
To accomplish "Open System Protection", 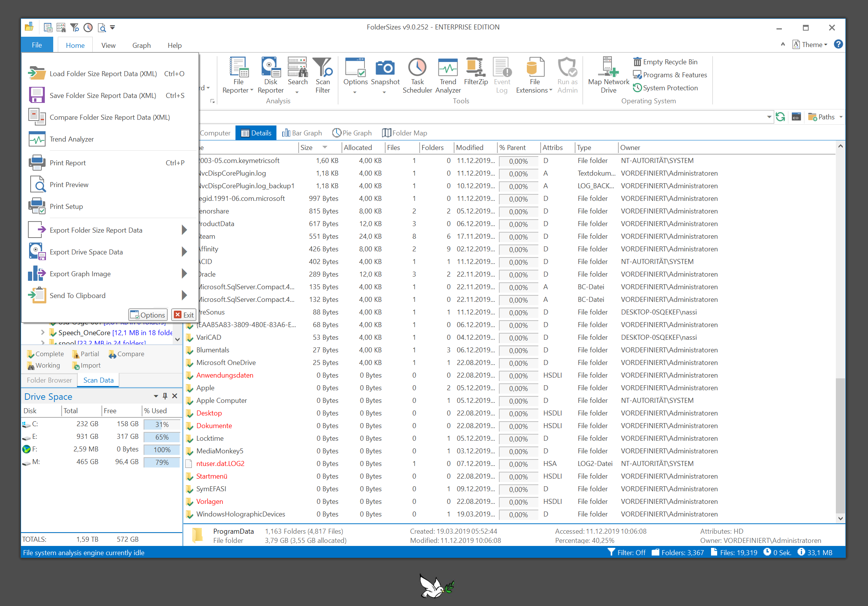I will click(x=665, y=88).
